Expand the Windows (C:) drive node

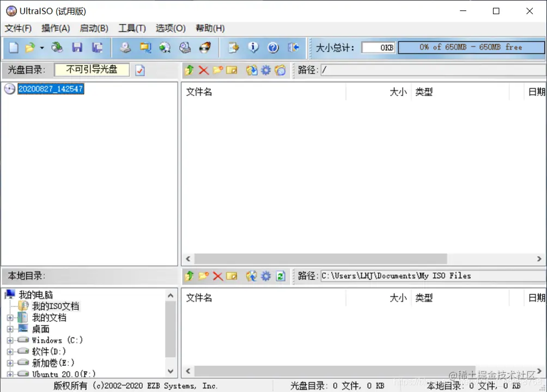[x=10, y=340]
